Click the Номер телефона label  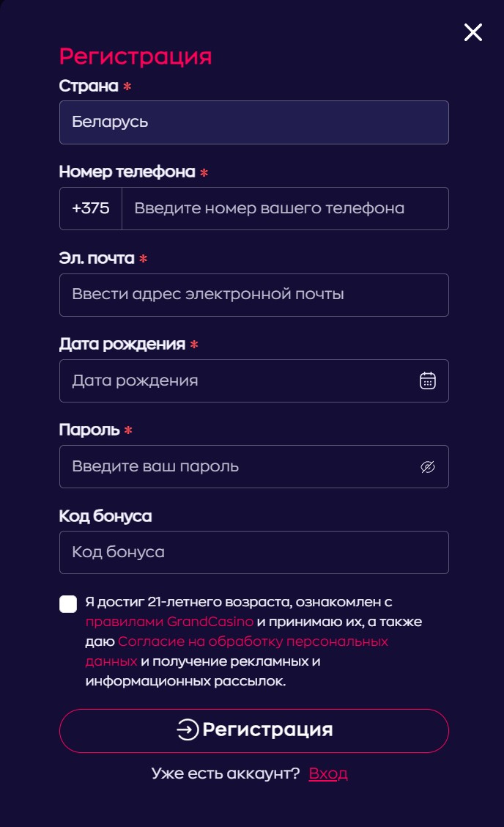pos(127,172)
